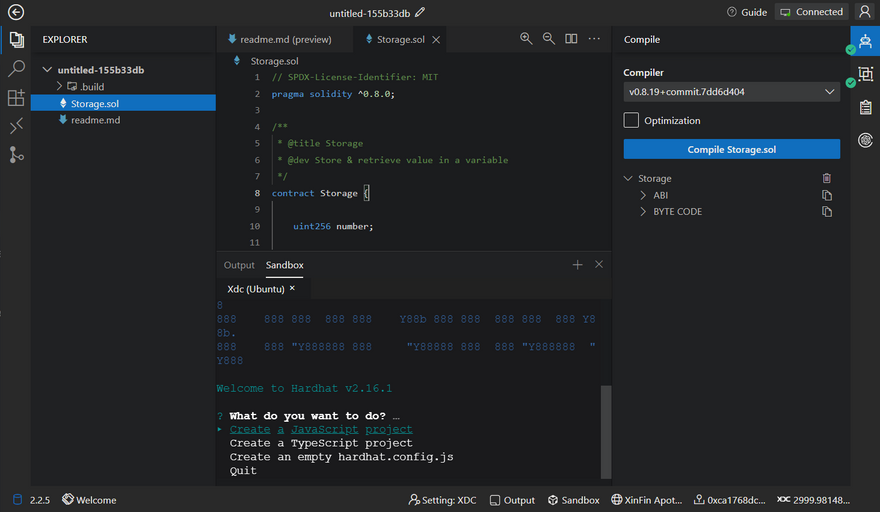Screen dimensions: 880x512
Task: Click the Connected status button
Action: pos(812,12)
